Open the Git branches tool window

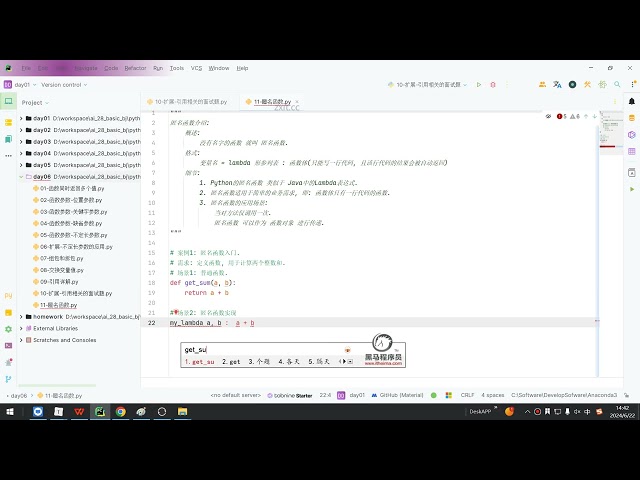9,379
